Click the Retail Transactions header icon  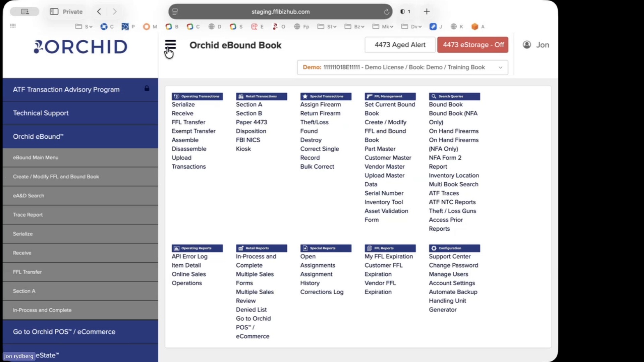[241, 96]
